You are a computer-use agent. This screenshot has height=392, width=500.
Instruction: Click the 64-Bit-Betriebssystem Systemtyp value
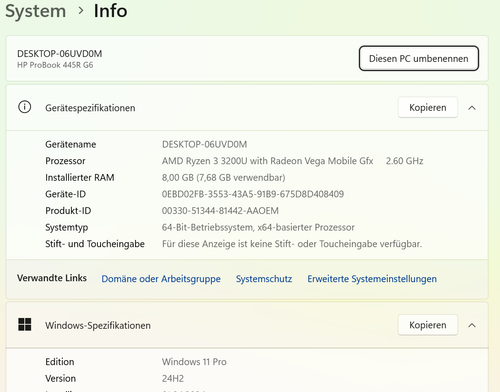258,227
